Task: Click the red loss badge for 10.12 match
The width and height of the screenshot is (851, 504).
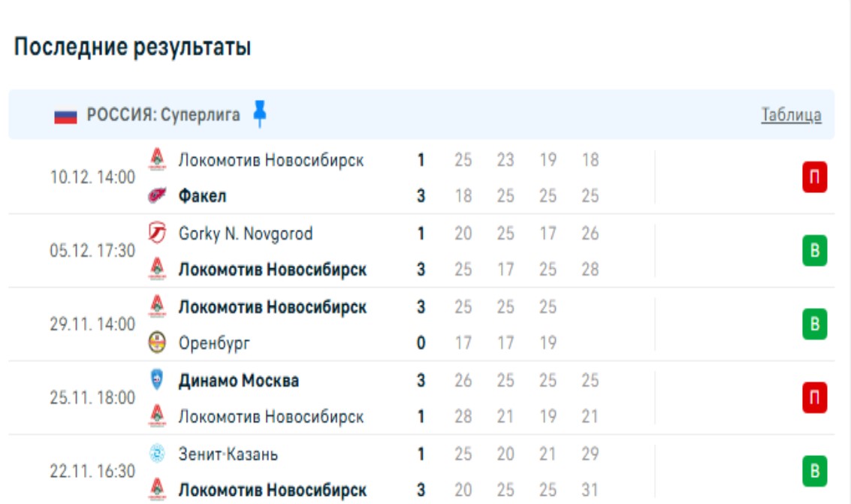Action: pyautogui.click(x=814, y=178)
